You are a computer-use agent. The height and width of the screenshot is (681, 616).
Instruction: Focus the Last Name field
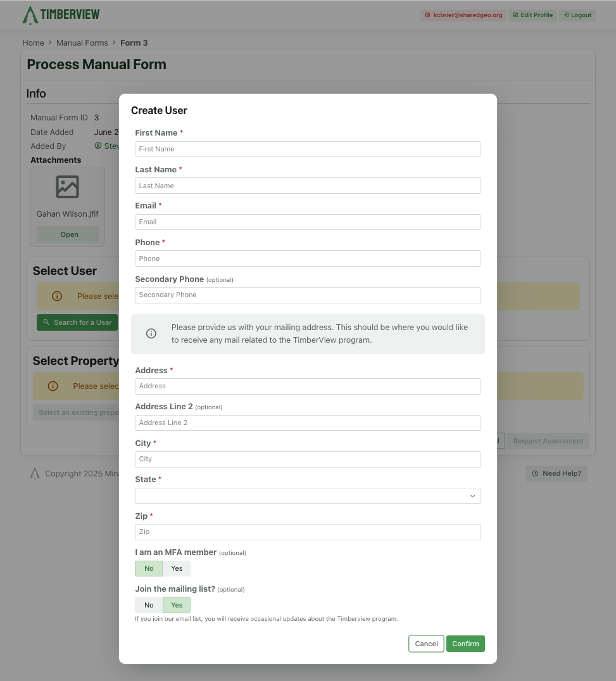[308, 186]
